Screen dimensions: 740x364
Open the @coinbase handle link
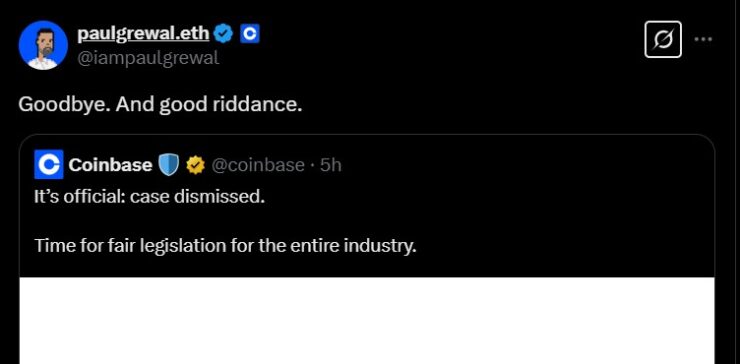[258, 165]
